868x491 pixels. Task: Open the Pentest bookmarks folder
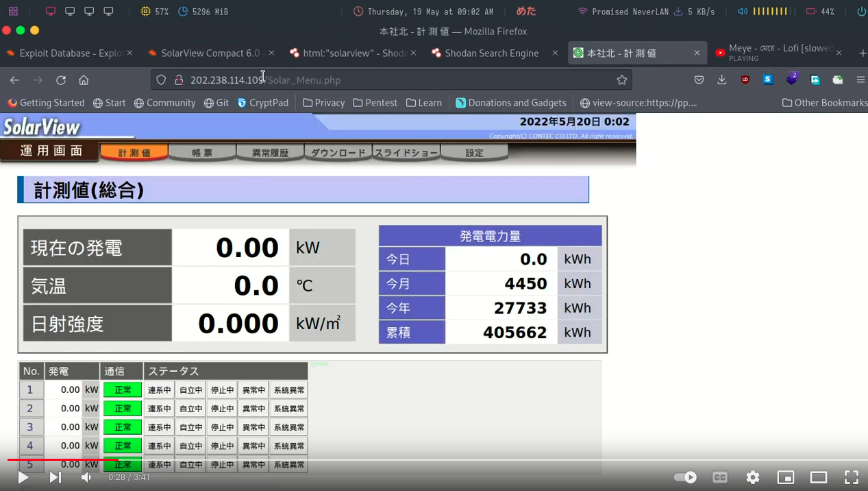[x=375, y=102]
